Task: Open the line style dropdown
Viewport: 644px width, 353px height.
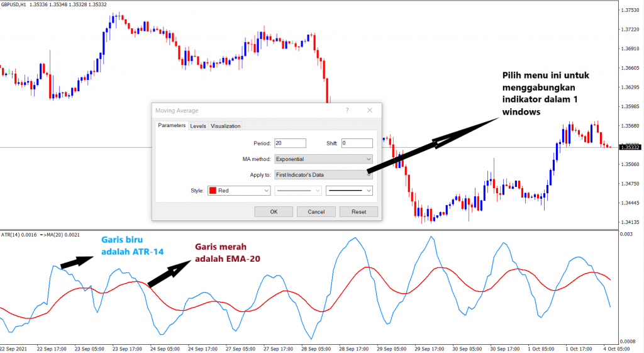Action: click(297, 191)
